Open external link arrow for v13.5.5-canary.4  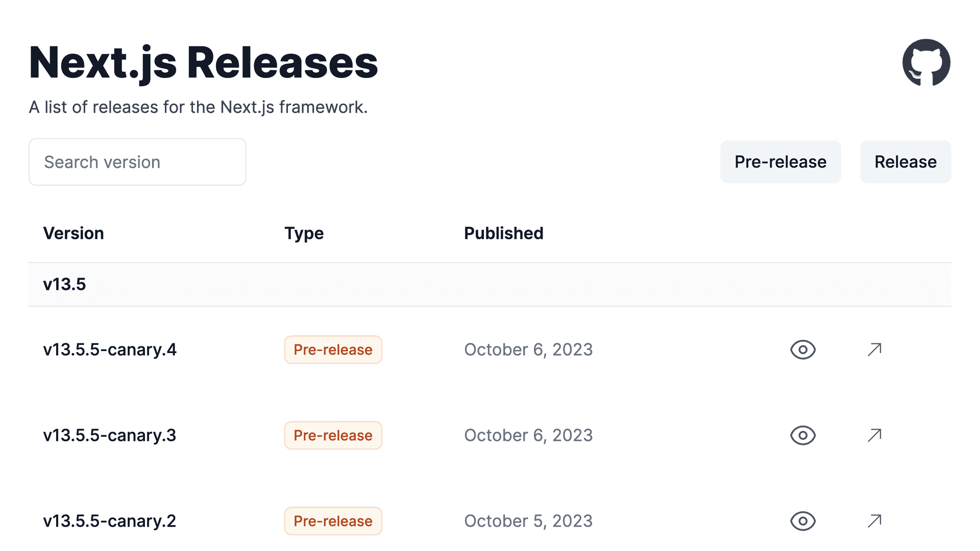tap(874, 349)
